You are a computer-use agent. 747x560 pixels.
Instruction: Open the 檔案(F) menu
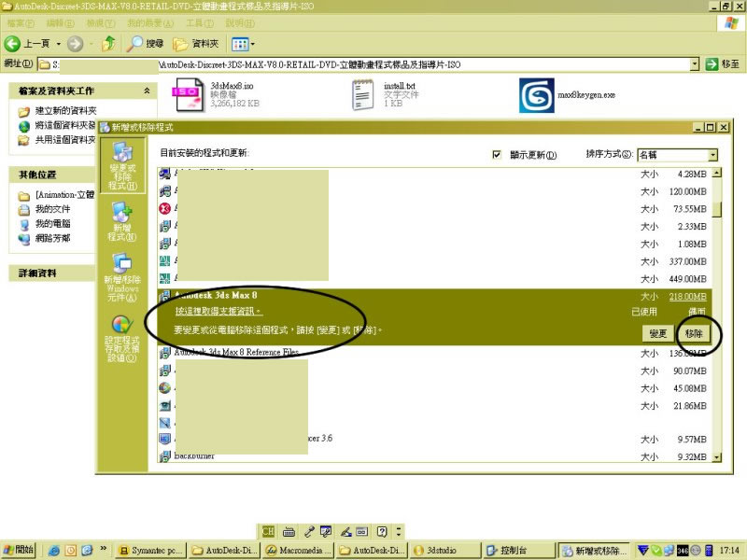pyautogui.click(x=21, y=22)
